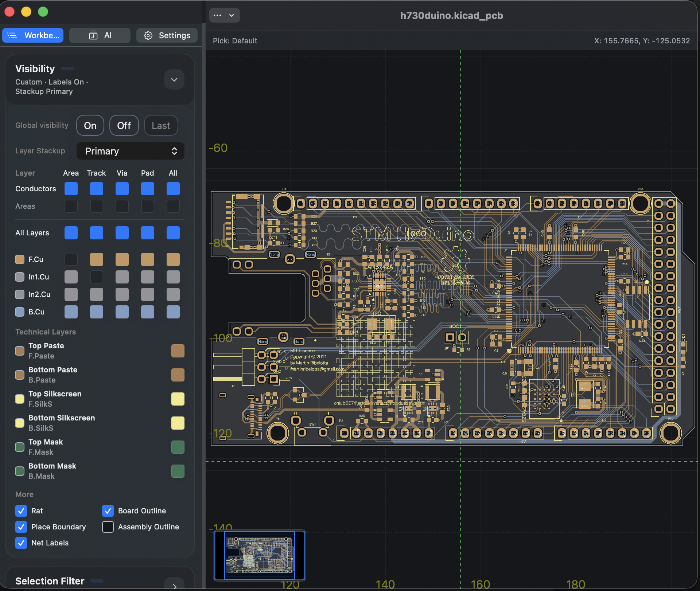Screen dimensions: 700x591
Task: Enable the Assembly Outline checkbox
Action: [x=108, y=527]
